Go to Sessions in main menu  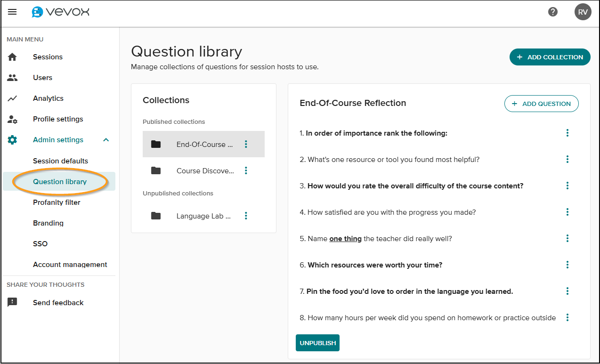point(48,57)
